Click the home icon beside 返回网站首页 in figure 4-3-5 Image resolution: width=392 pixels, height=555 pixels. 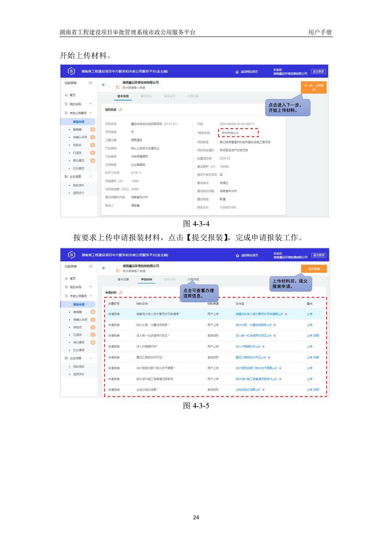[237, 255]
